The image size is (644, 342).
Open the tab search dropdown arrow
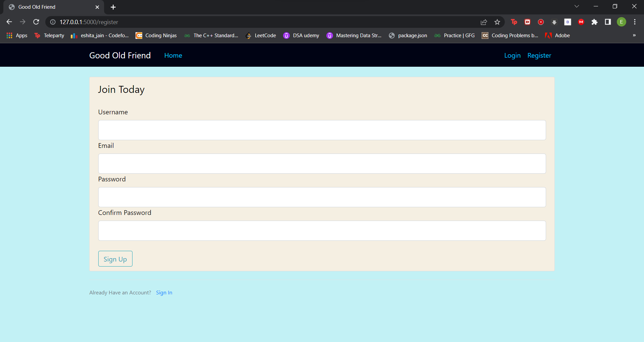click(x=577, y=6)
